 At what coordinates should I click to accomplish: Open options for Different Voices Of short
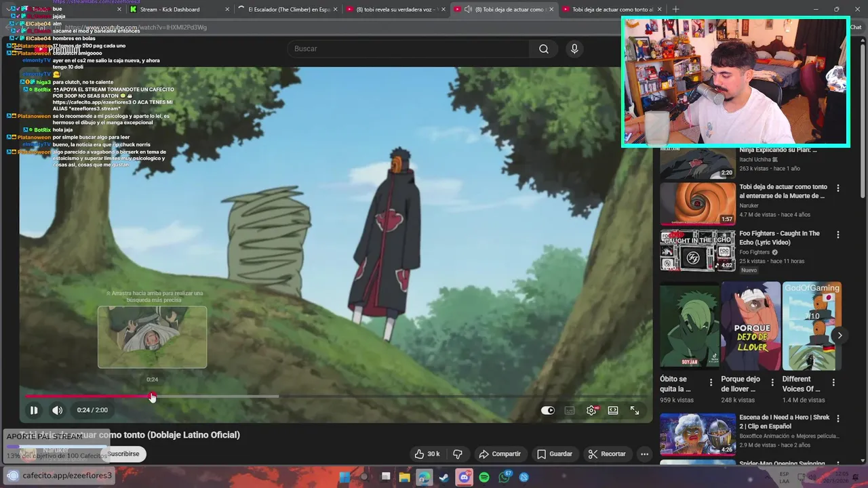833,383
